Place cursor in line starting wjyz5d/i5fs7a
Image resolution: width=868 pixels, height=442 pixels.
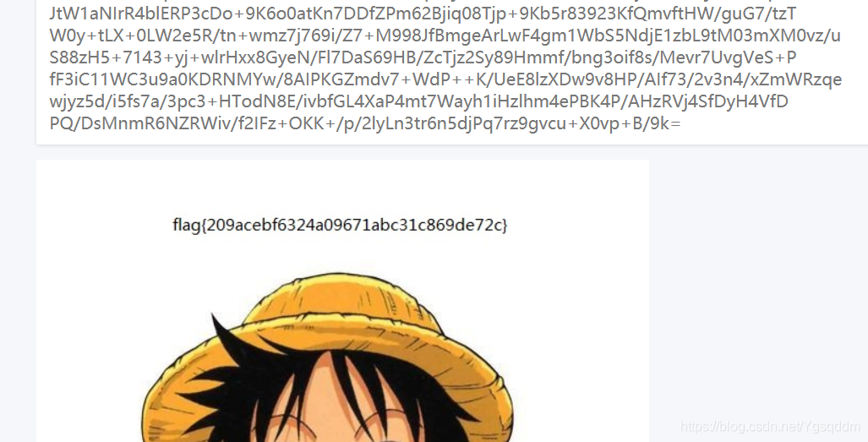418,101
